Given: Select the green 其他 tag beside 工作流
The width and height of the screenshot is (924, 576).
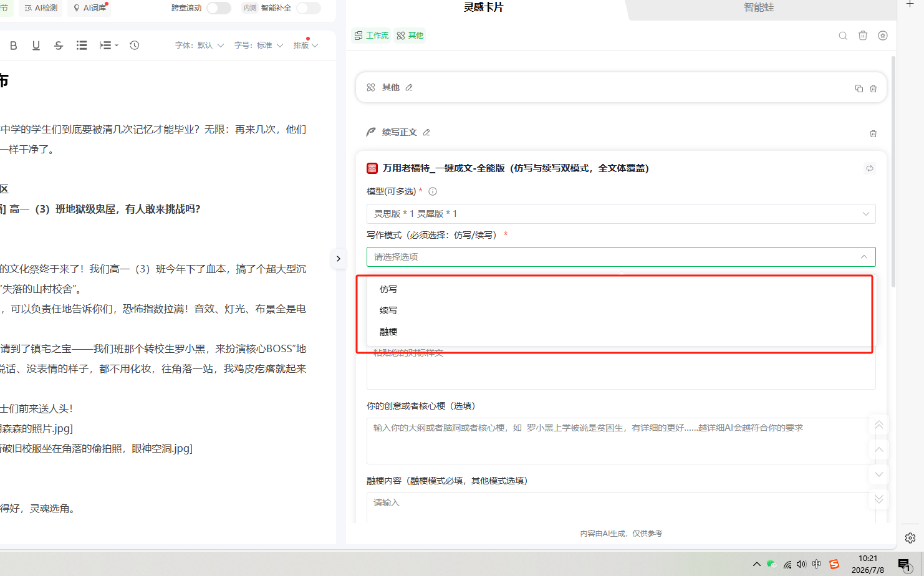Looking at the screenshot, I should click(x=410, y=36).
